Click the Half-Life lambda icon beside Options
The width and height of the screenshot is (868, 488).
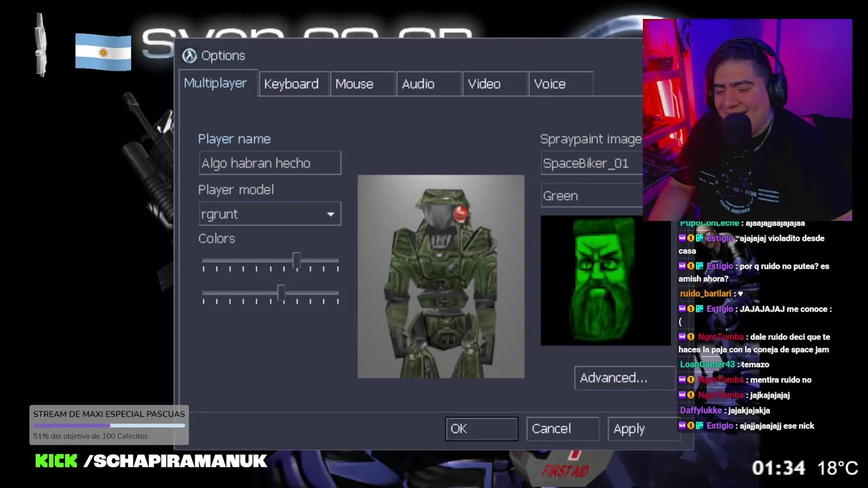(x=190, y=56)
